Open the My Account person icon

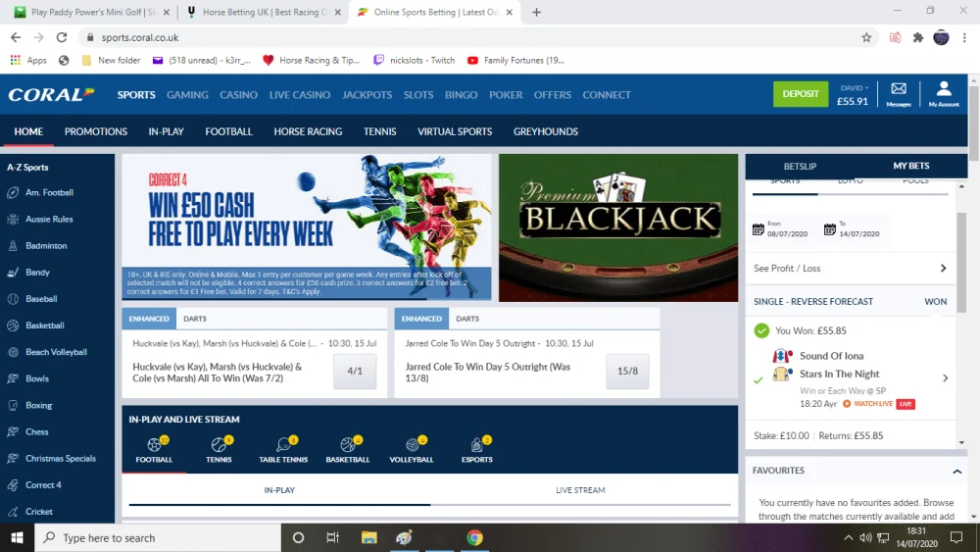point(943,89)
